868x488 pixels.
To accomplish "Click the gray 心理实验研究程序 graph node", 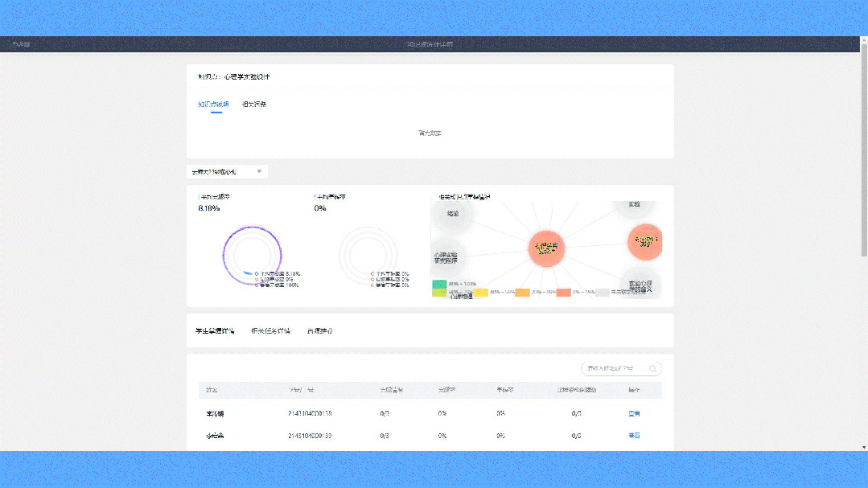I will (x=450, y=257).
